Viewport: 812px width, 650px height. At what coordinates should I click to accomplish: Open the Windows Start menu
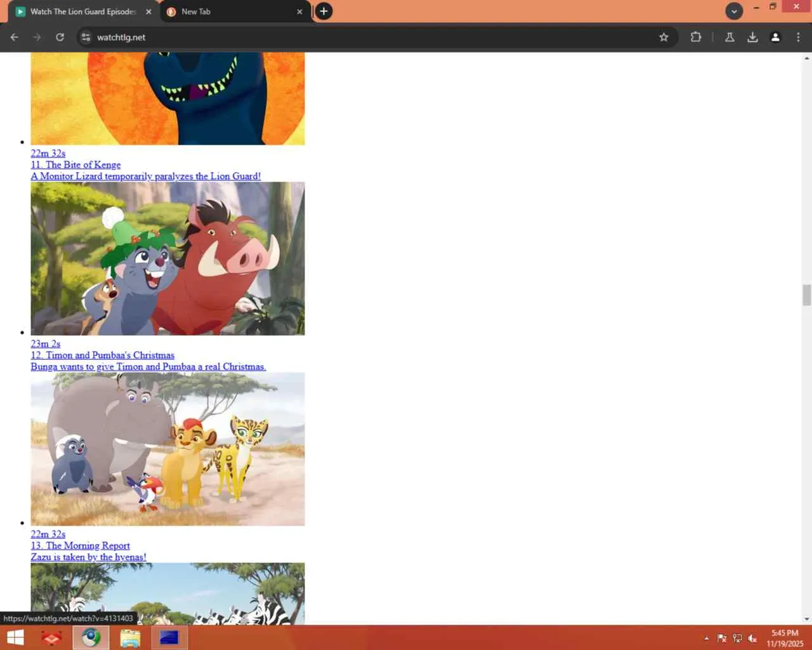(15, 637)
